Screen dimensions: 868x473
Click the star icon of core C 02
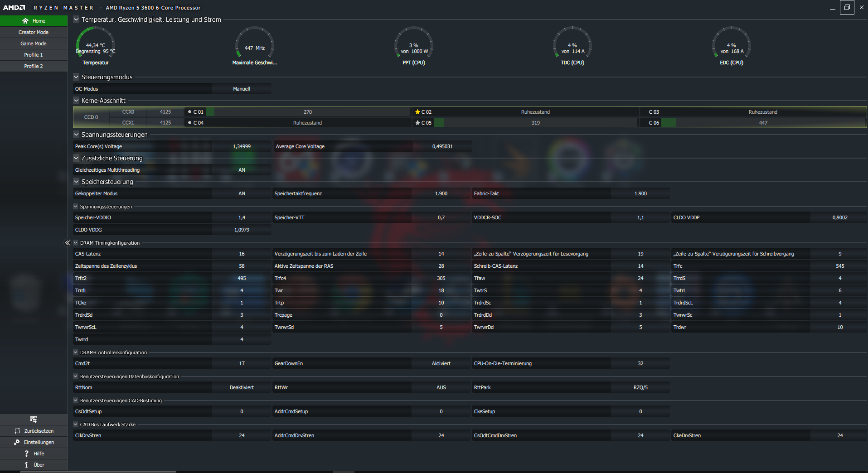(x=417, y=112)
